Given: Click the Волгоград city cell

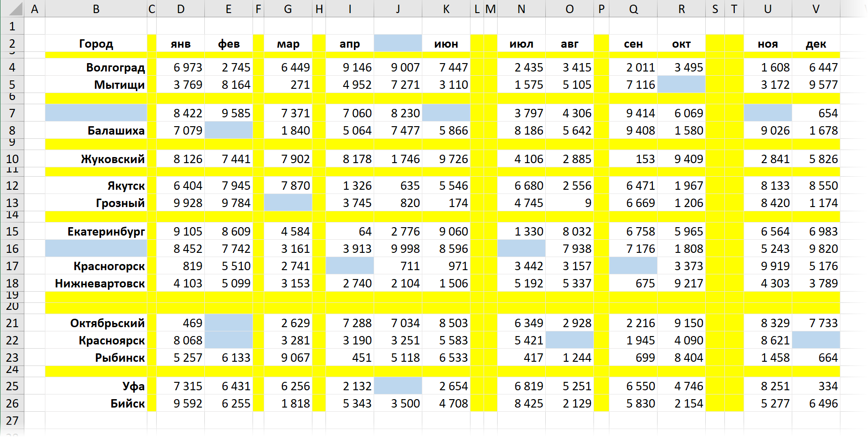Looking at the screenshot, I should pos(96,67).
